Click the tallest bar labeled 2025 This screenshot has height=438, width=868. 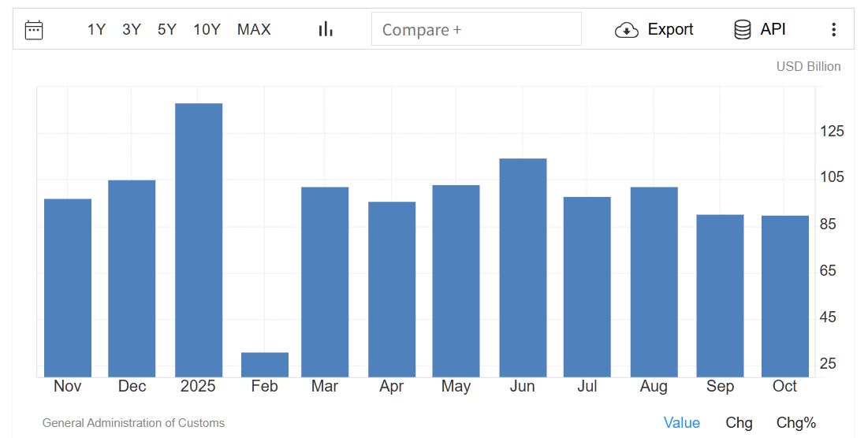pos(199,240)
